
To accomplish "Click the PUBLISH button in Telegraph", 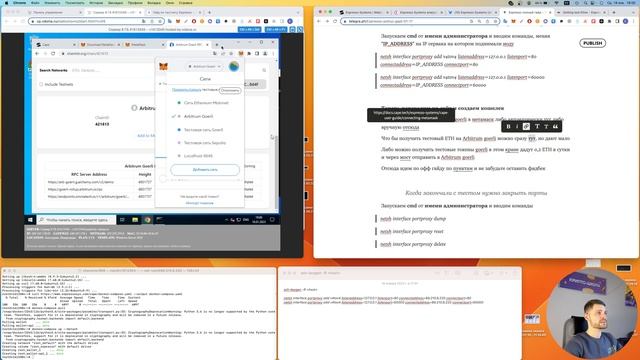I will tap(592, 43).
